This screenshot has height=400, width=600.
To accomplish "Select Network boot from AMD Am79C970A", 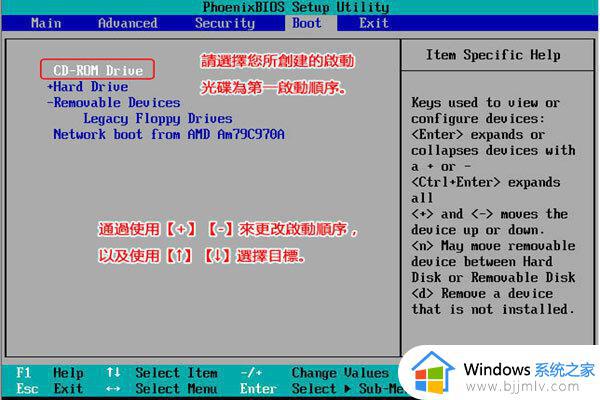I will point(169,134).
